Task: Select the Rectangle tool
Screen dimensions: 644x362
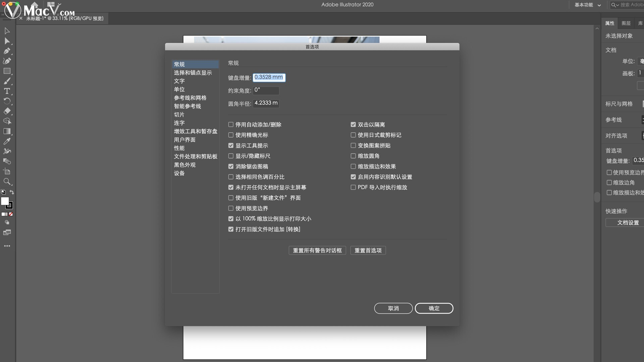Action: [7, 71]
